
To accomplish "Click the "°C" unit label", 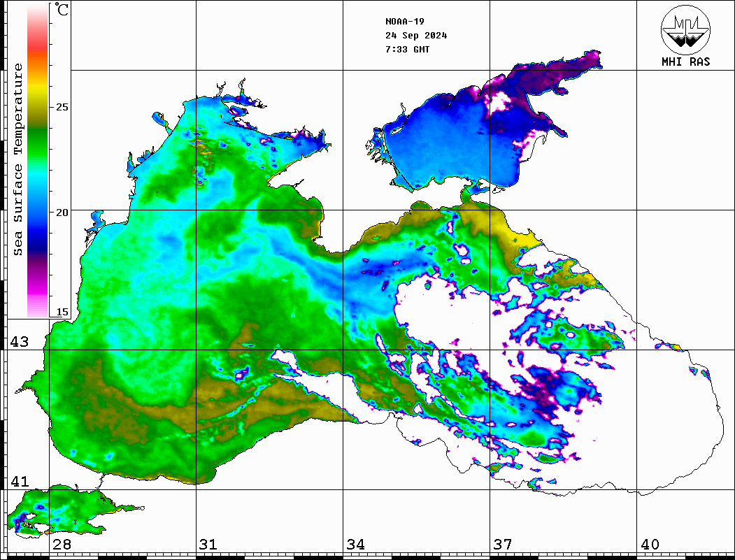I will (62, 9).
